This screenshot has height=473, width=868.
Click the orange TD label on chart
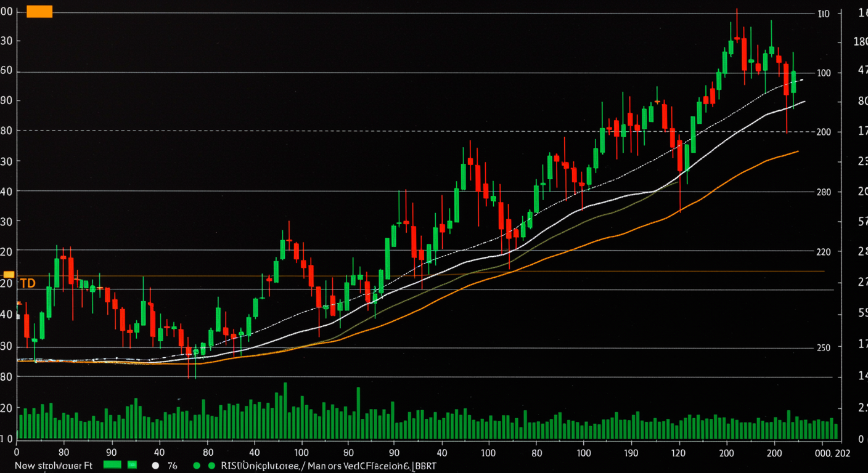click(x=28, y=283)
